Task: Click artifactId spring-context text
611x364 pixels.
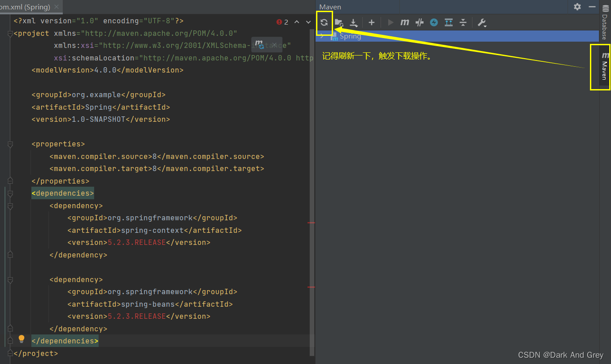Action: 155,231
